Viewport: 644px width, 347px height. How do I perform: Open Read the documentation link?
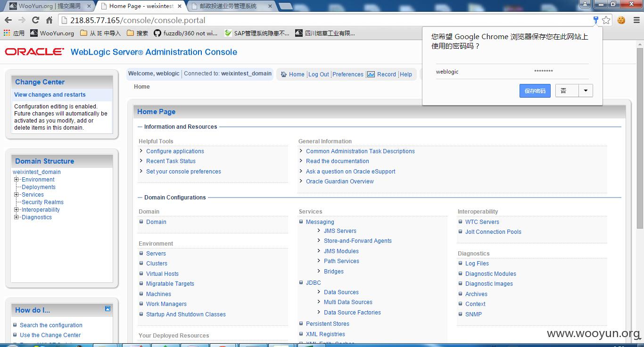[x=338, y=161]
